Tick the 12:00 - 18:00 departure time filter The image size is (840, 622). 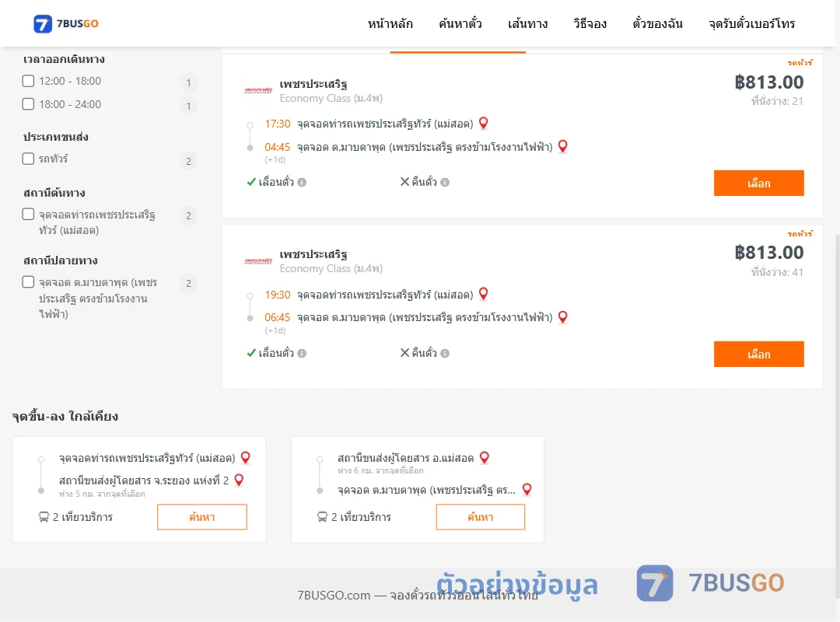[x=29, y=81]
